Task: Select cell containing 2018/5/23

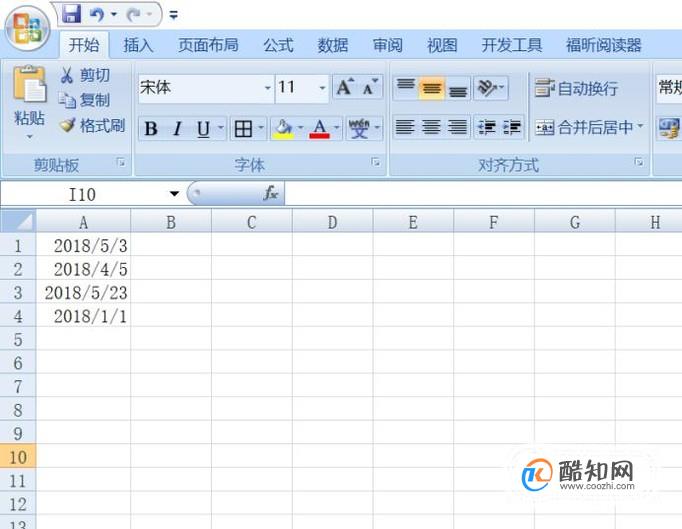Action: 84,292
